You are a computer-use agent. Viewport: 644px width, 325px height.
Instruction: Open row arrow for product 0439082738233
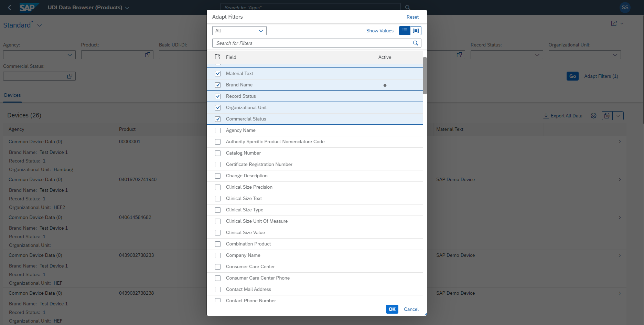(620, 255)
